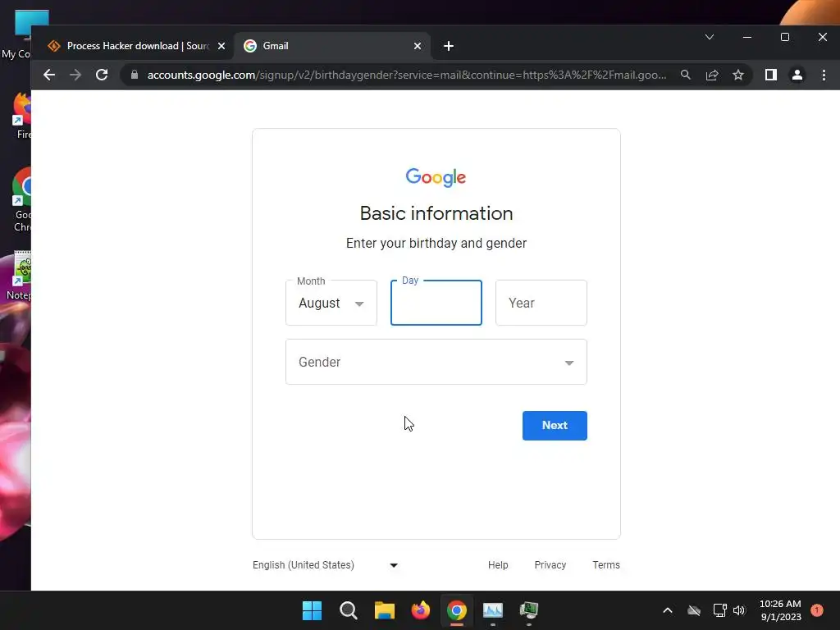Open the performance monitor taskbar app
840x630 pixels.
[x=493, y=610]
